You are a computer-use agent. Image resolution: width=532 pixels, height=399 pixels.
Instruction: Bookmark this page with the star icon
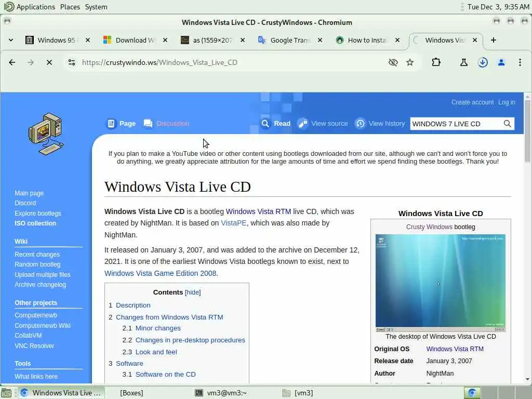410,62
